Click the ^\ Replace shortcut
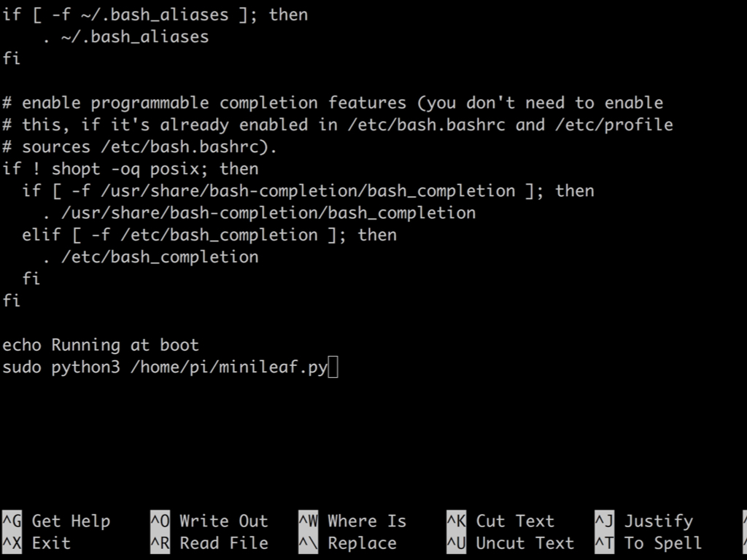 tap(347, 542)
